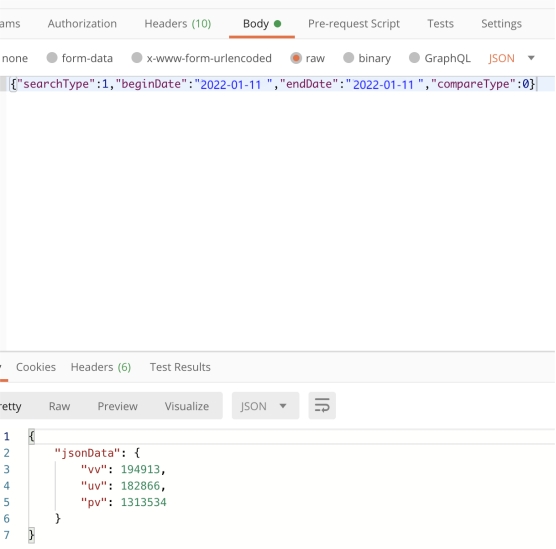Switch to the Authorization tab
The height and width of the screenshot is (549, 556).
click(x=82, y=24)
